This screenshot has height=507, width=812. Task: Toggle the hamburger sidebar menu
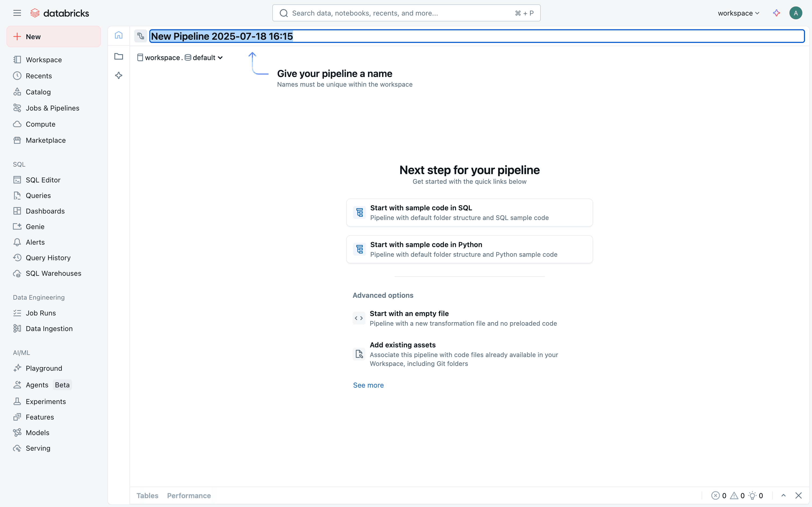coord(17,13)
